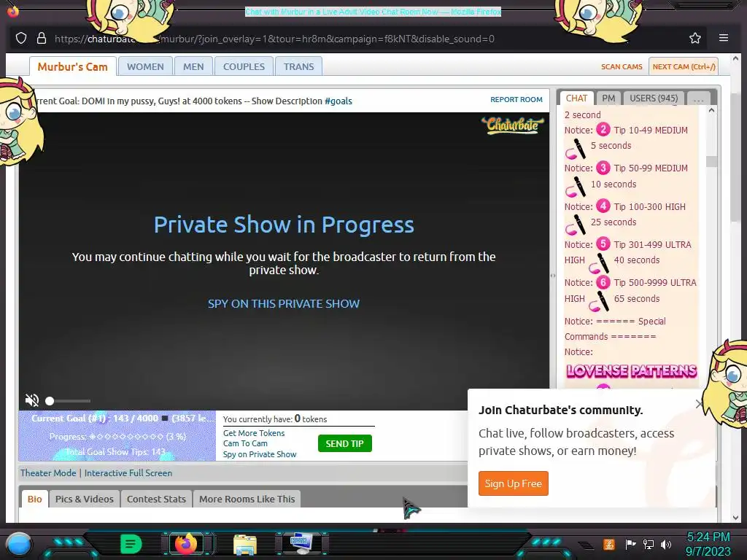This screenshot has height=560, width=747.
Task: Click the Chaturbate logo on the video
Action: 513,125
